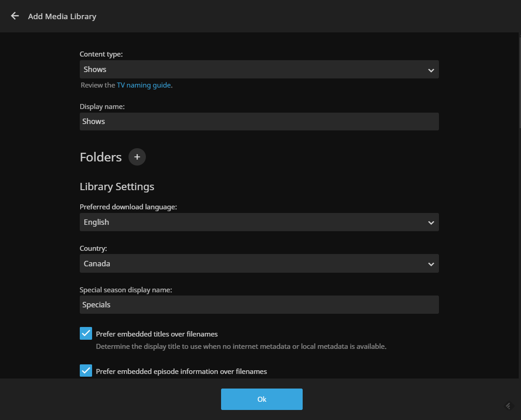The width and height of the screenshot is (521, 420).
Task: Add a folder with the plus button
Action: pos(137,157)
